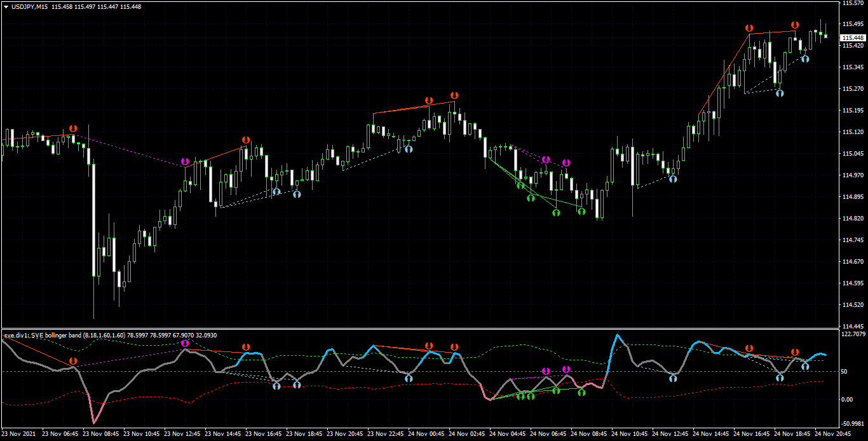Viewport: 868px width, 441px height.
Task: Click rightmost green arrow in indicator window
Action: (x=581, y=393)
